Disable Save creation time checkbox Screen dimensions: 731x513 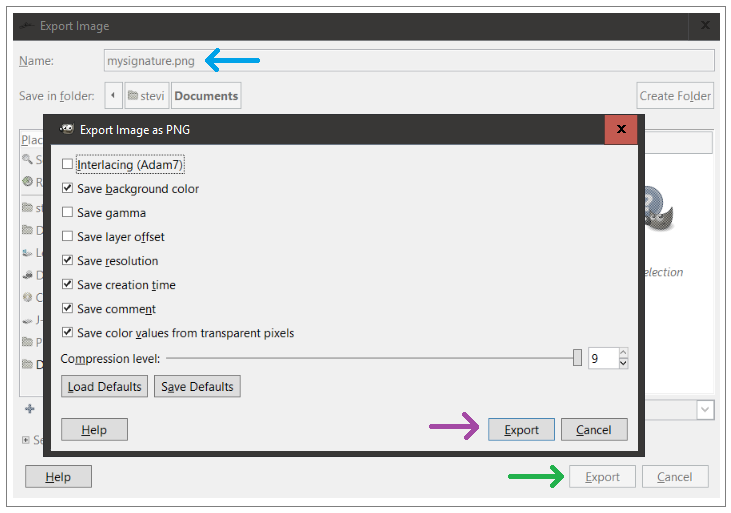(x=68, y=285)
